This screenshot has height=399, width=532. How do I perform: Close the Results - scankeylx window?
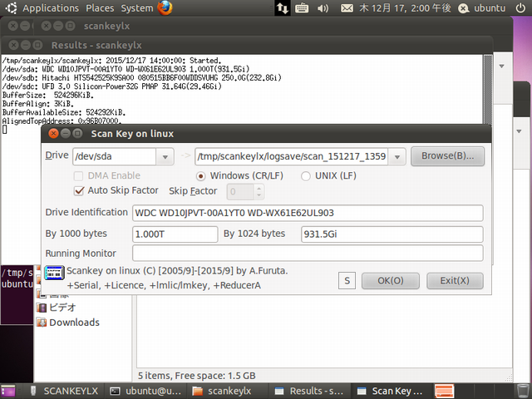(x=13, y=45)
